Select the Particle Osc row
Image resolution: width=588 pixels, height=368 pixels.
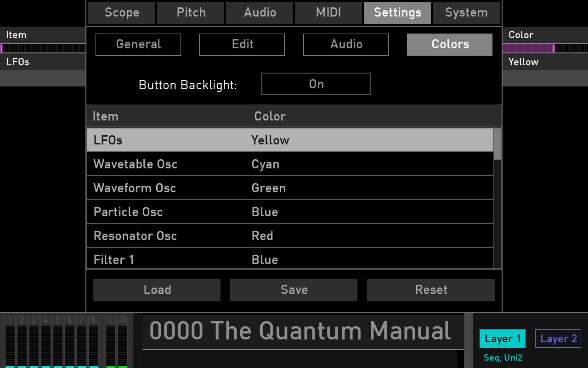pos(184,212)
